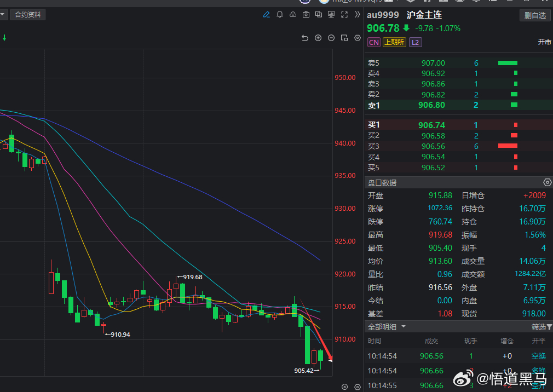Click the 持仓 value 16.90万
The width and height of the screenshot is (553, 392).
click(x=533, y=222)
